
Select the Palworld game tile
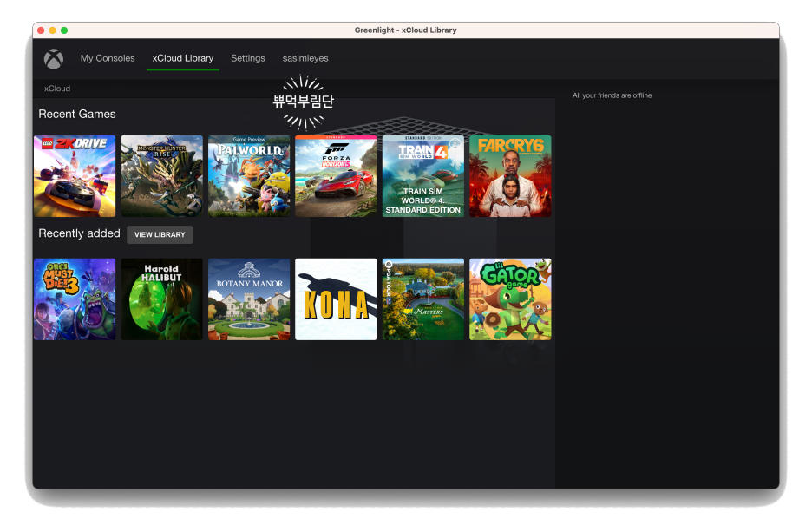pyautogui.click(x=249, y=176)
